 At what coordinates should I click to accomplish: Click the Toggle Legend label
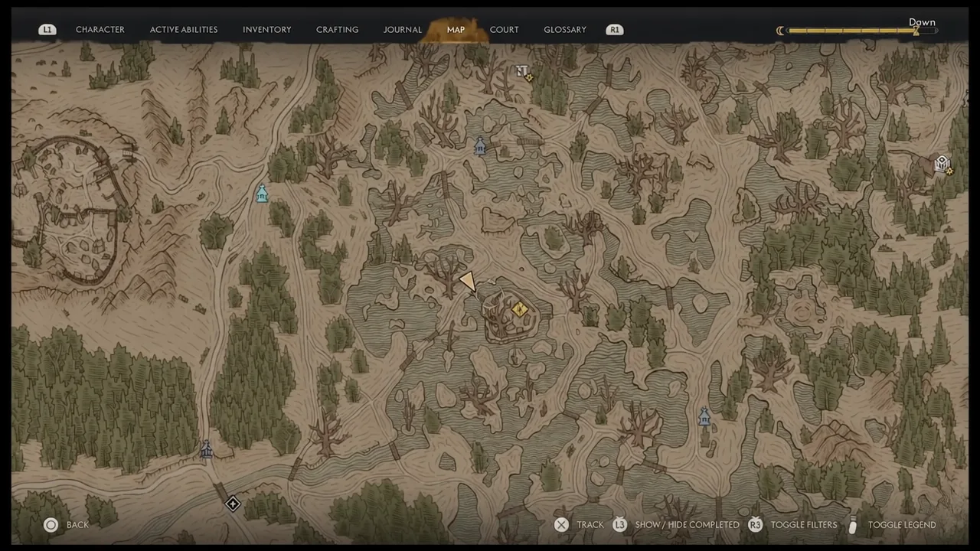tap(902, 525)
